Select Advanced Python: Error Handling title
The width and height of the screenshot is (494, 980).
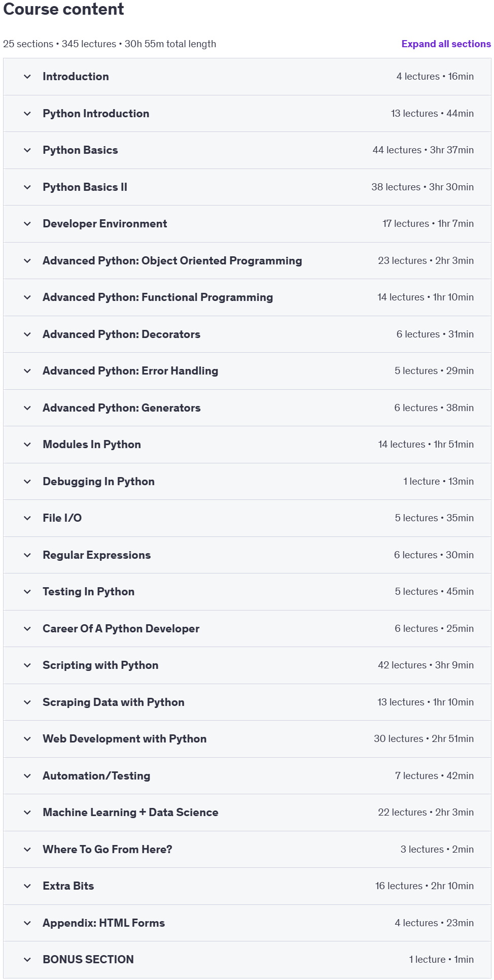click(130, 371)
